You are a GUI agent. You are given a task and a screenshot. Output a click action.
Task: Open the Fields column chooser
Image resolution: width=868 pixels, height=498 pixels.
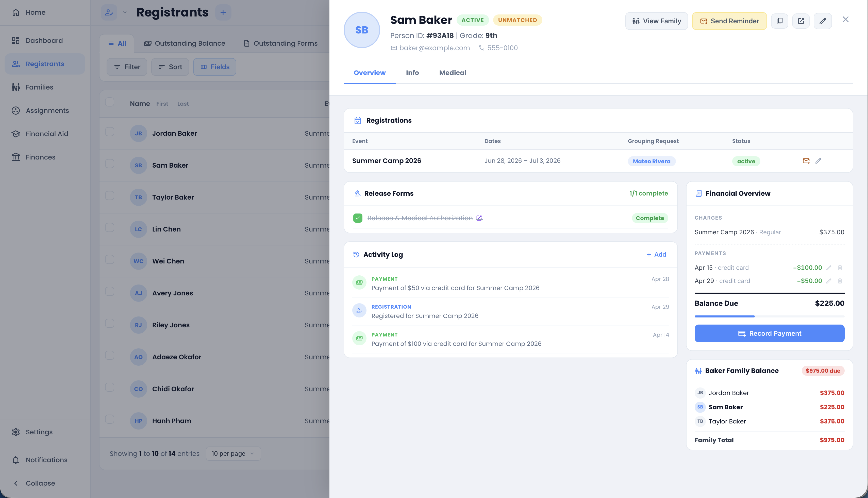coord(215,67)
